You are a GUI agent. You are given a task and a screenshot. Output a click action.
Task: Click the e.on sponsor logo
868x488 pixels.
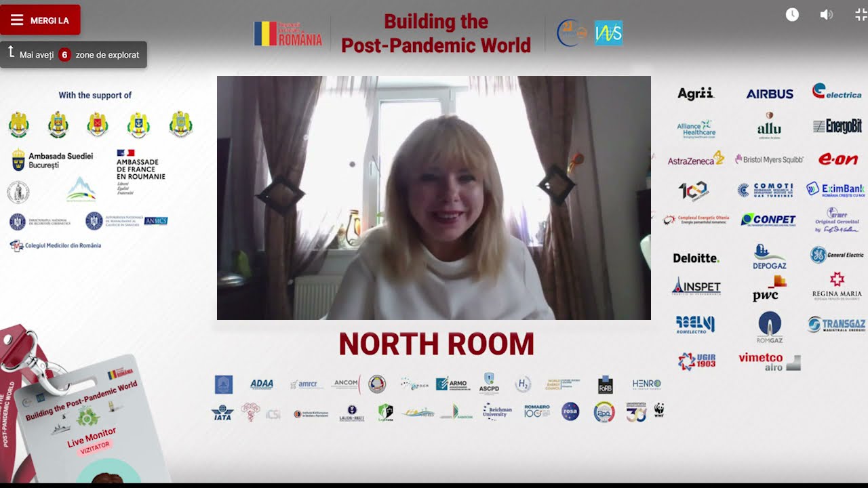(x=838, y=160)
